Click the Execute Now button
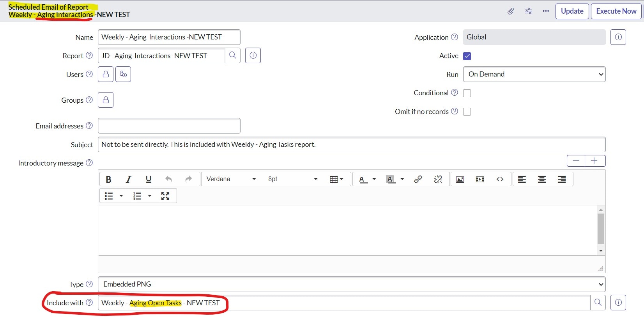This screenshot has width=644, height=317. (616, 11)
